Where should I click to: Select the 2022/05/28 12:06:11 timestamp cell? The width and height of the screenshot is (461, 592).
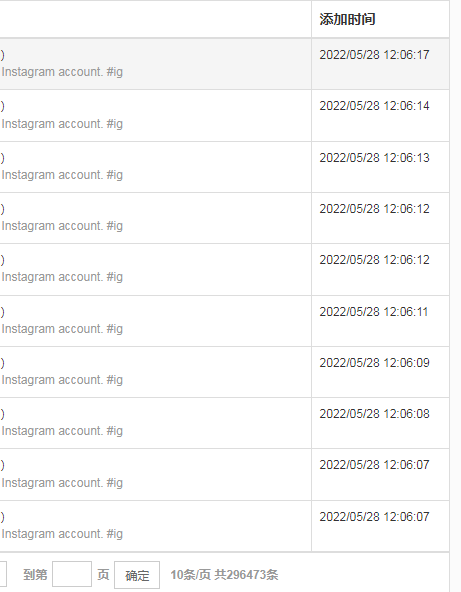[x=373, y=312]
